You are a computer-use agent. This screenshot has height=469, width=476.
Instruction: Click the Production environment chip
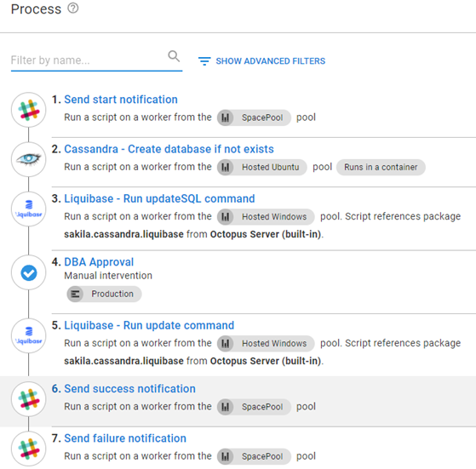[104, 294]
